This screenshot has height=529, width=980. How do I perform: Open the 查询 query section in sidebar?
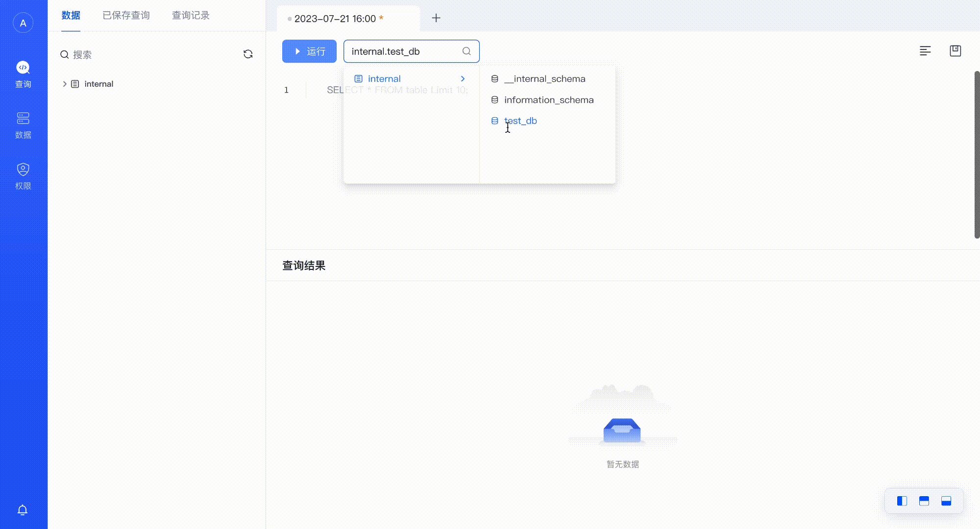(23, 74)
